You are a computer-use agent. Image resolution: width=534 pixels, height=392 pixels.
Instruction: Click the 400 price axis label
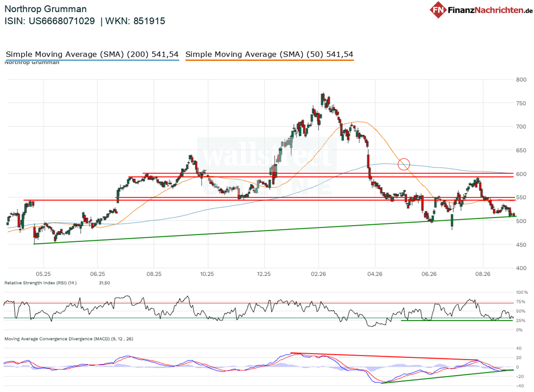tap(521, 268)
